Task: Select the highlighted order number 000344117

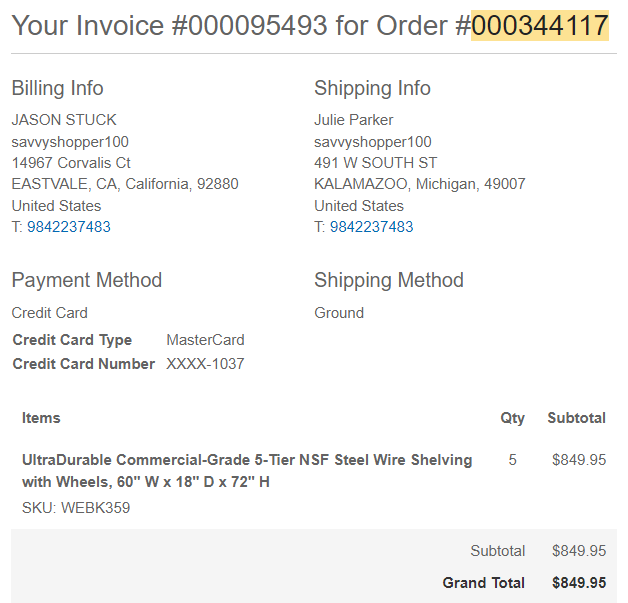Action: click(x=539, y=26)
